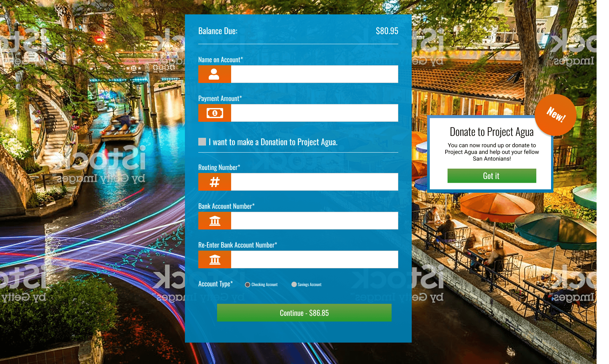
Task: Focus the Name on Account input field
Action: click(x=315, y=74)
